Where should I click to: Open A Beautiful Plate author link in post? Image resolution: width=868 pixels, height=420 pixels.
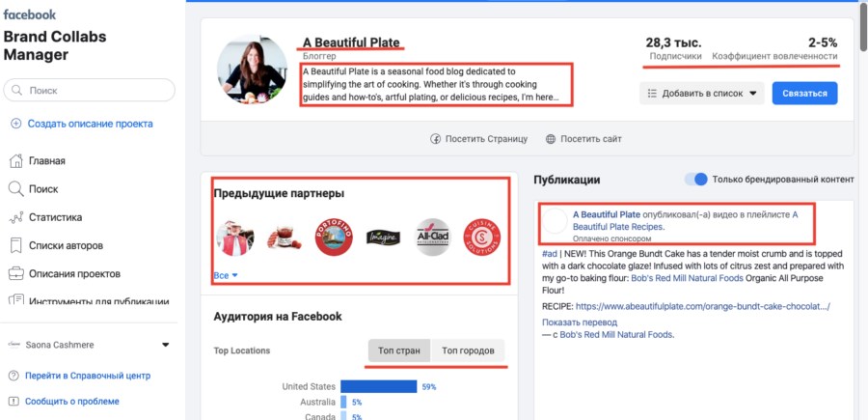pos(607,214)
